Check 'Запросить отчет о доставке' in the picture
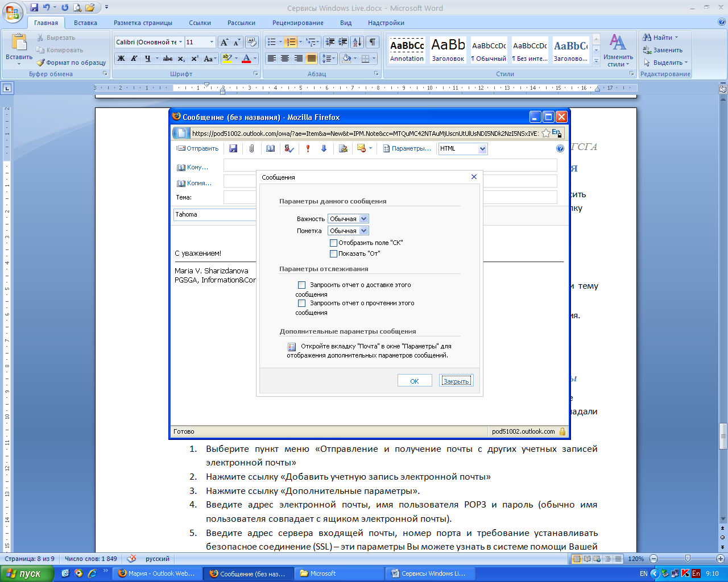Screen dimensions: 728x582 (x=302, y=285)
